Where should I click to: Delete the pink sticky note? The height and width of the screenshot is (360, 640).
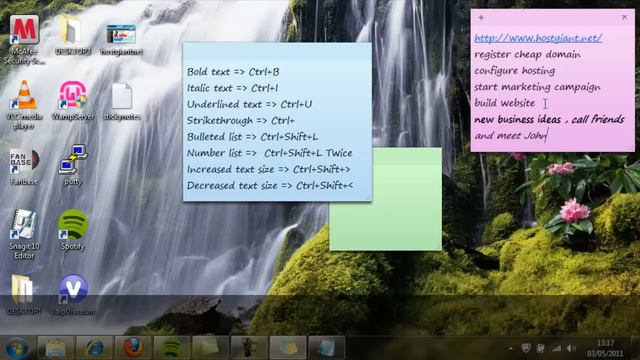(624, 17)
